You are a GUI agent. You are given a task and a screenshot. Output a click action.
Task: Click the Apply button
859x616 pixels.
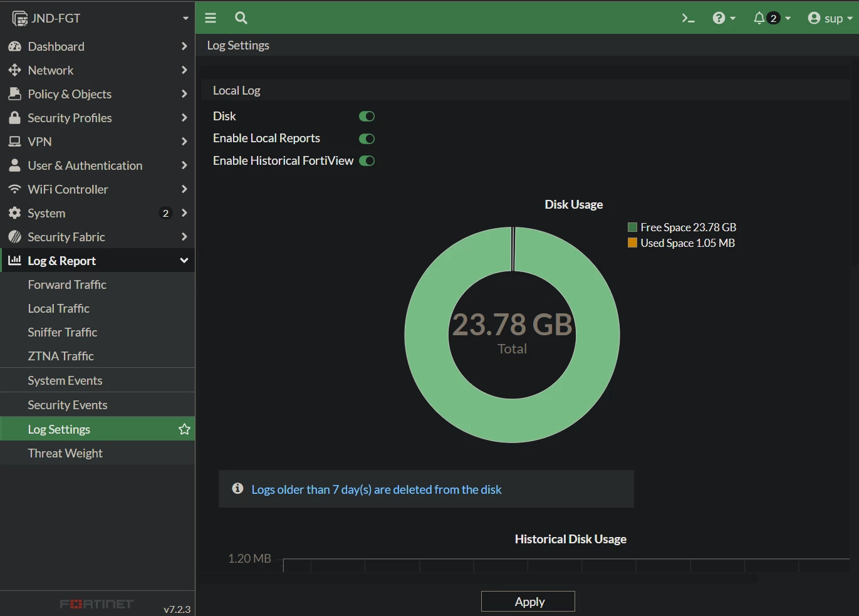pyautogui.click(x=528, y=602)
